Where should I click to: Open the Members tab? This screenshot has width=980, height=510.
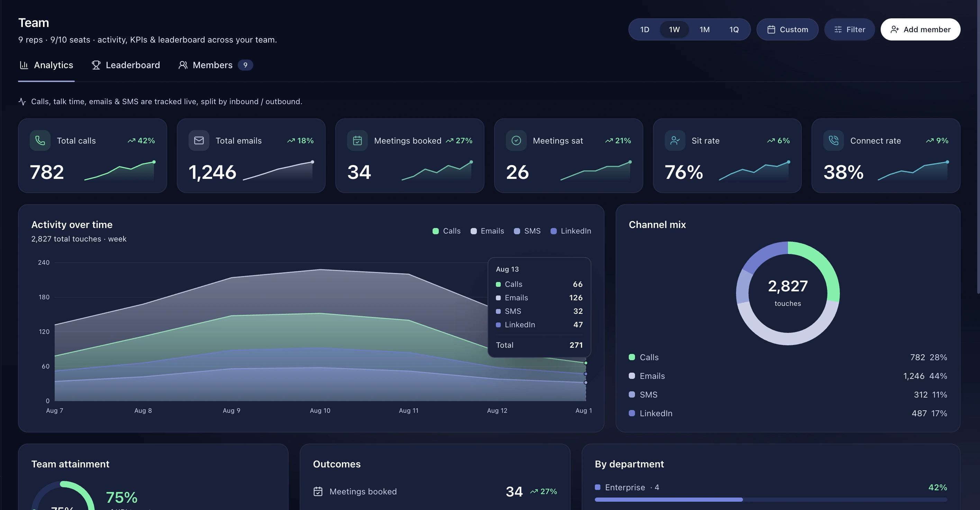point(215,65)
